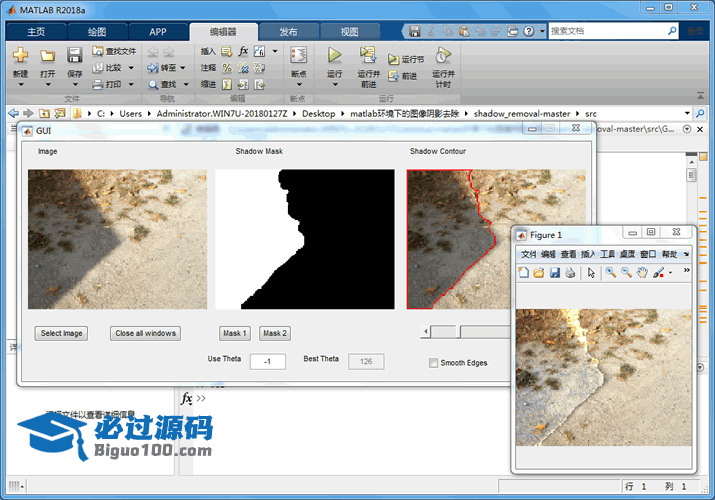Click the Go To icon

coord(153,68)
